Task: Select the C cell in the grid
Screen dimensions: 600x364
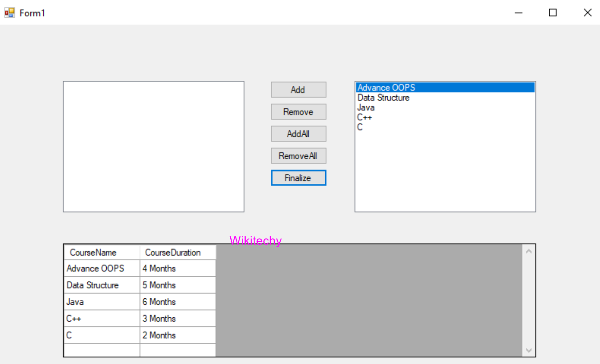Action: point(102,335)
